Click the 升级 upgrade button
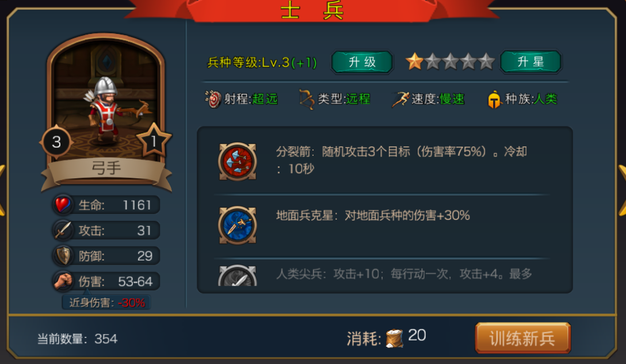Screen dimensions: 626x364 [x=362, y=62]
